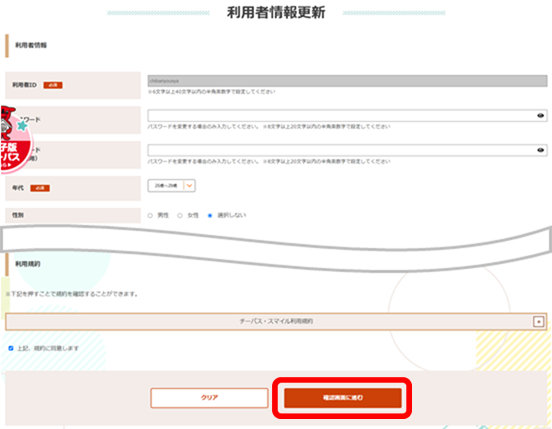Image resolution: width=552 pixels, height=429 pixels.
Task: Click the 確認画面に進む button
Action: click(x=343, y=398)
